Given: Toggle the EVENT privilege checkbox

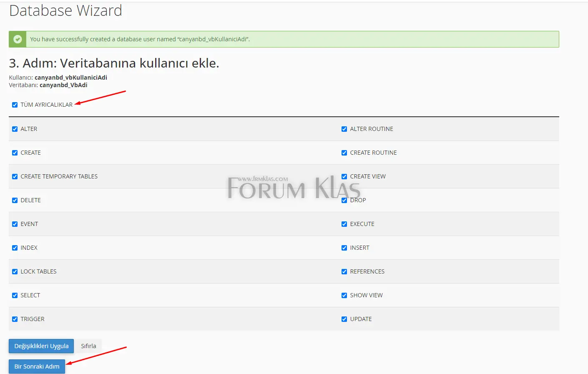Looking at the screenshot, I should click(15, 224).
